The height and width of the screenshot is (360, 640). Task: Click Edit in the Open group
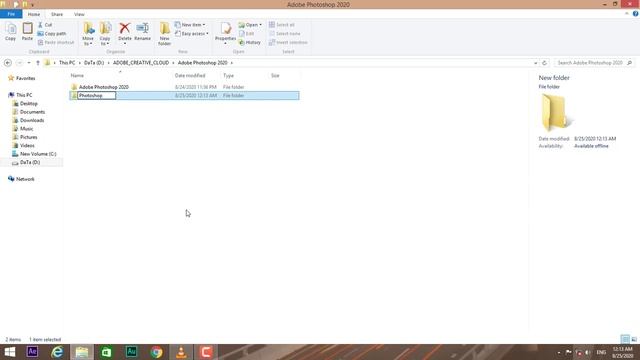[x=247, y=33]
